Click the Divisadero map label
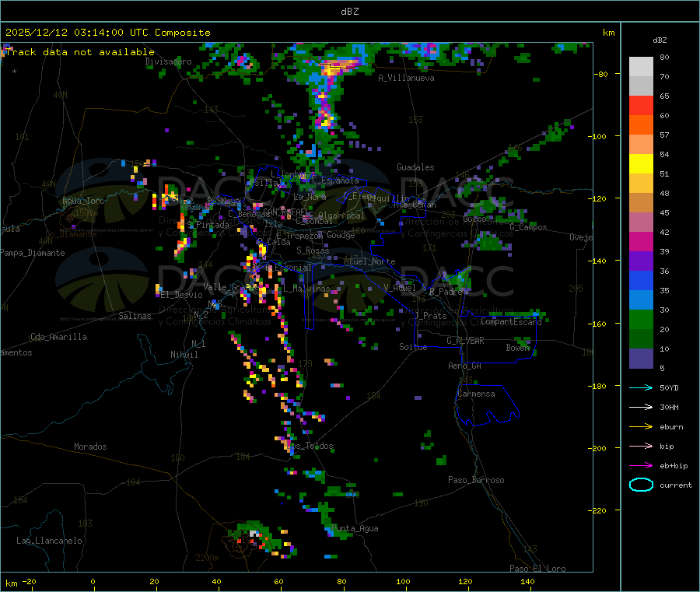 168,61
